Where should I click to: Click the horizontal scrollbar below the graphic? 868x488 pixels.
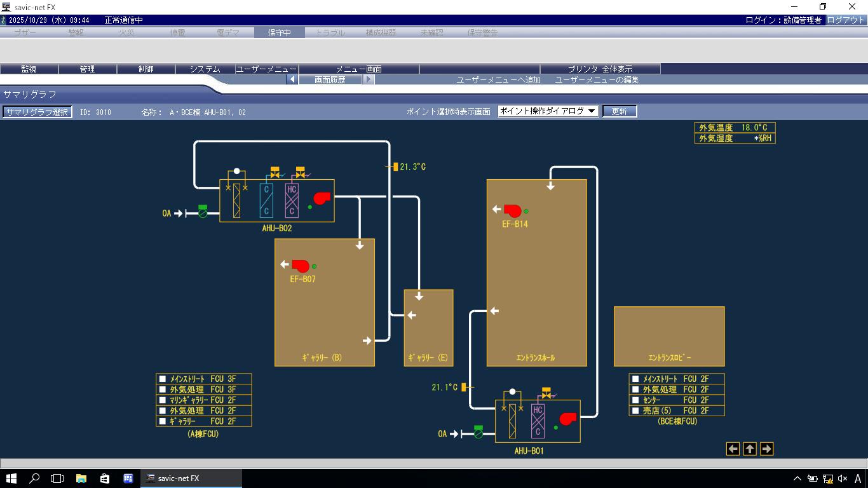434,463
